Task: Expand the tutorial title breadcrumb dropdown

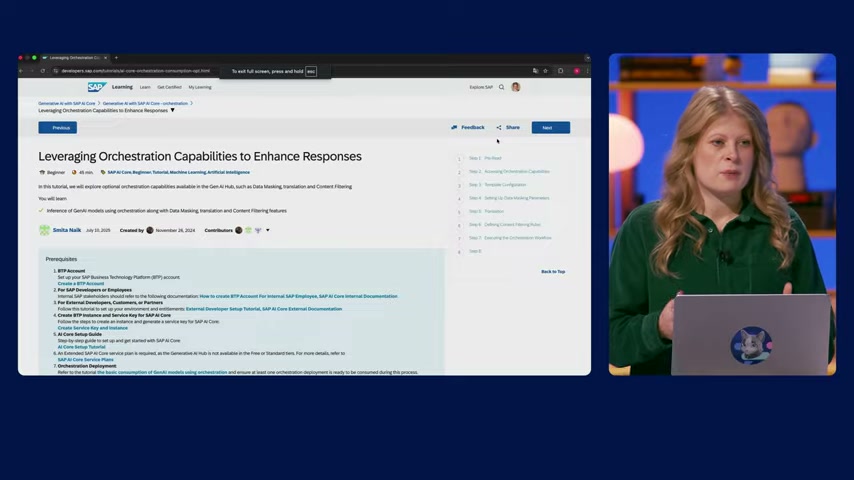Action: click(x=173, y=110)
